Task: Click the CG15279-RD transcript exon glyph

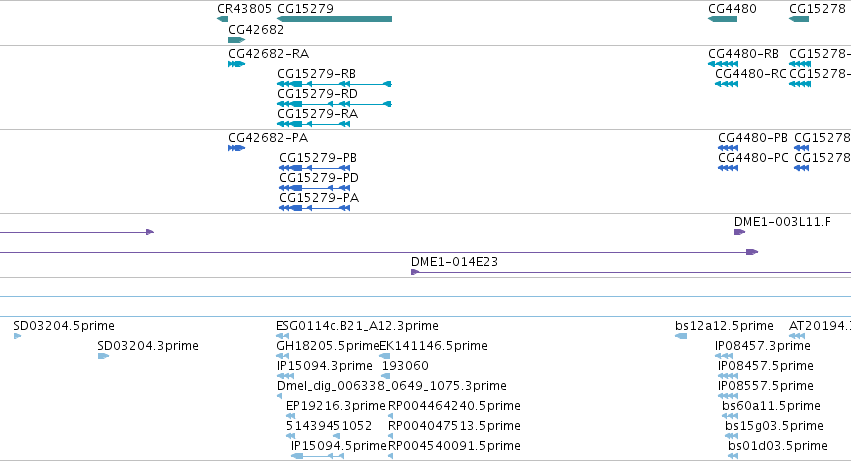Action: (x=334, y=104)
